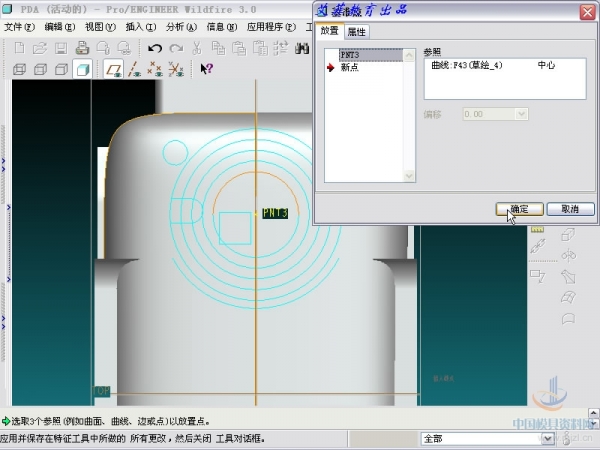The image size is (600, 450).
Task: Select PNT3 in the point list
Action: pos(370,55)
